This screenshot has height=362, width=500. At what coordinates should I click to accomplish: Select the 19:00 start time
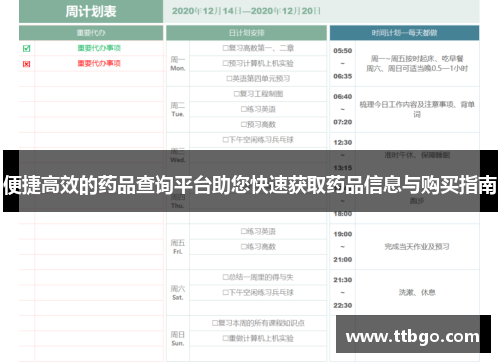click(x=343, y=234)
